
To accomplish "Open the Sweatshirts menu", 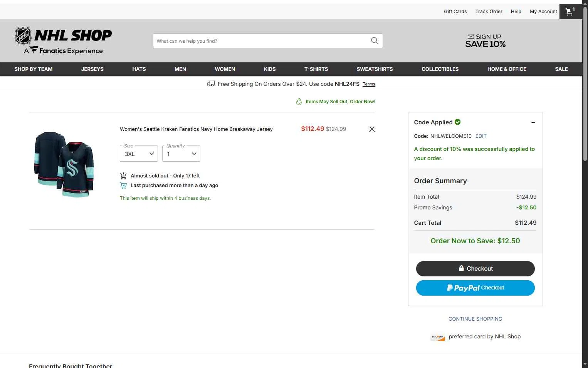I will click(x=375, y=69).
